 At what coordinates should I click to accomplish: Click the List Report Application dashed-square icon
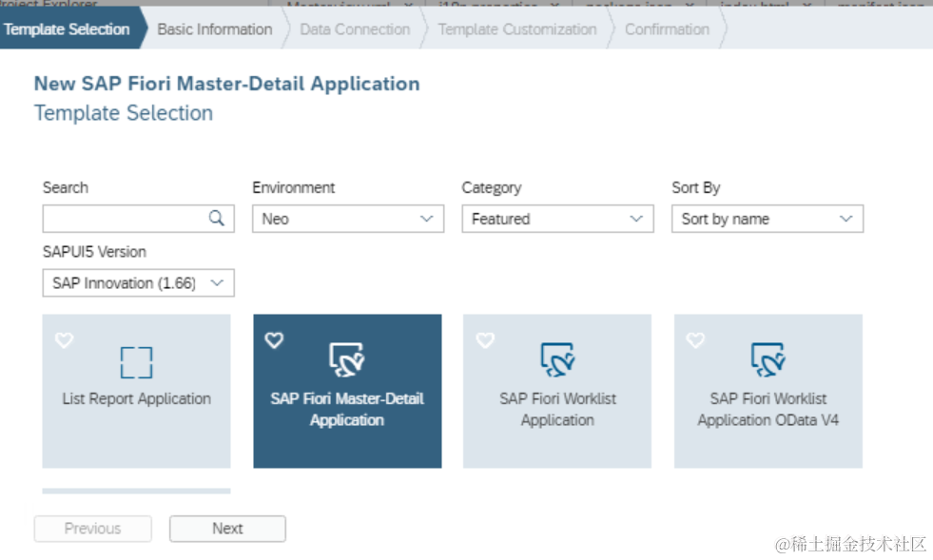[136, 362]
